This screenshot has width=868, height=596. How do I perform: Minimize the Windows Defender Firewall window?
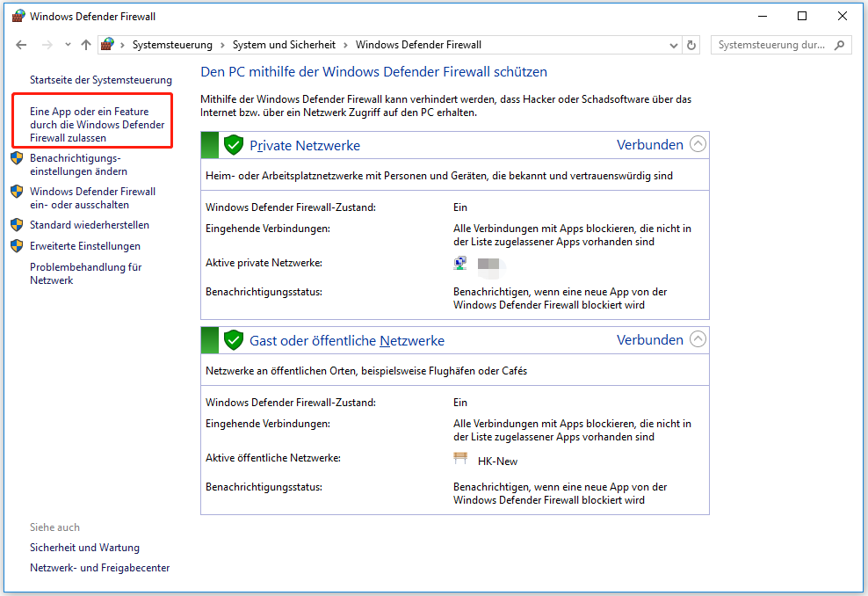pyautogui.click(x=763, y=16)
